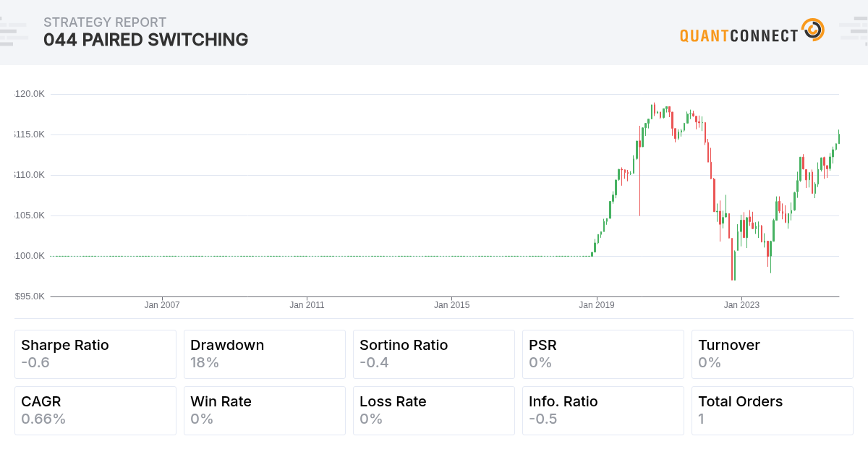This screenshot has width=868, height=457.
Task: Click the long-wick red candle in early 2020
Action: 640,171
